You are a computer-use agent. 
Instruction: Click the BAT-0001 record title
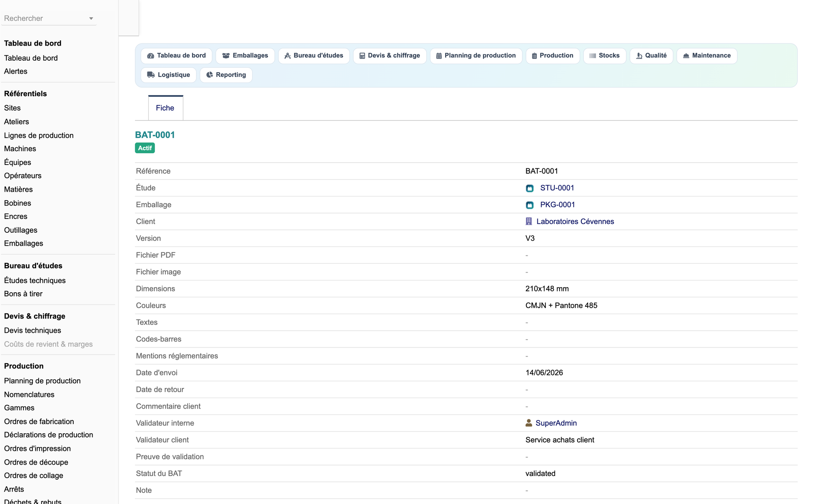155,135
